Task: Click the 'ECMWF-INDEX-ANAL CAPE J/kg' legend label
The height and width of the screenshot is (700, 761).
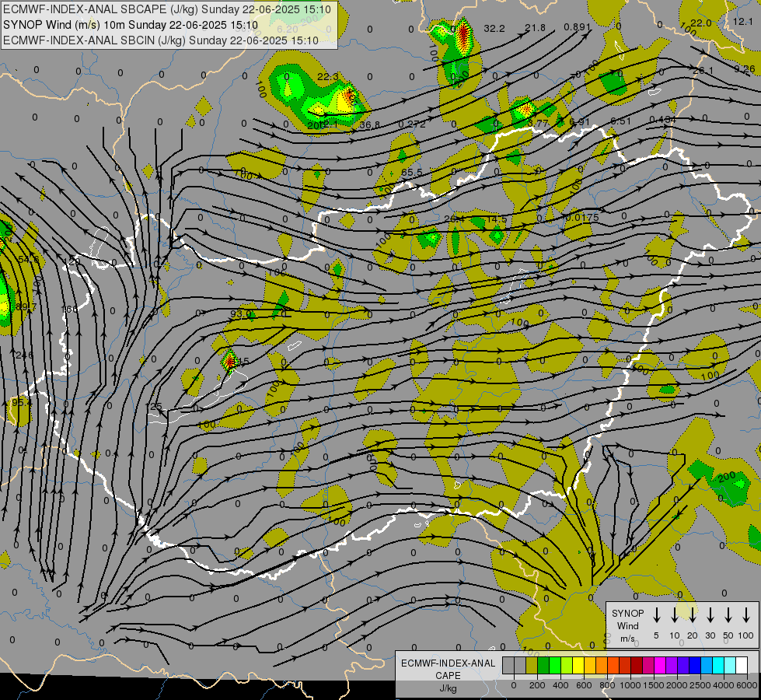Action: pos(448,675)
